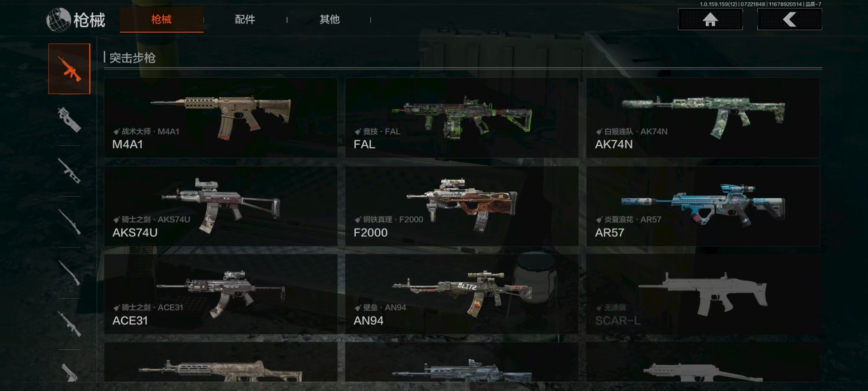Select the orange assault rifle category icon

69,69
